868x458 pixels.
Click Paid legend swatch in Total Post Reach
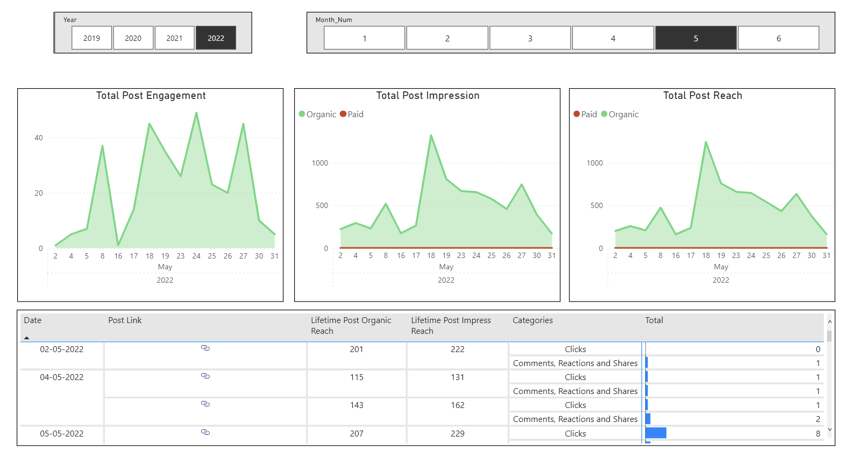577,114
